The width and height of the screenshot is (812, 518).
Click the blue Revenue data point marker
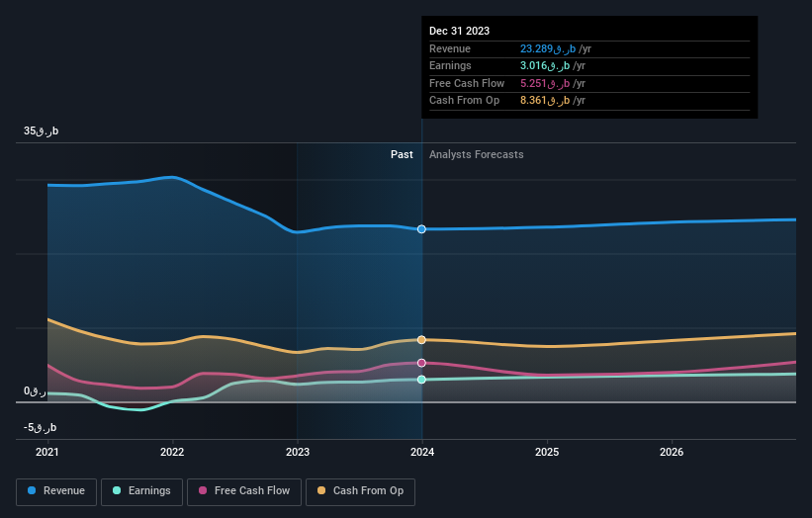pyautogui.click(x=421, y=229)
